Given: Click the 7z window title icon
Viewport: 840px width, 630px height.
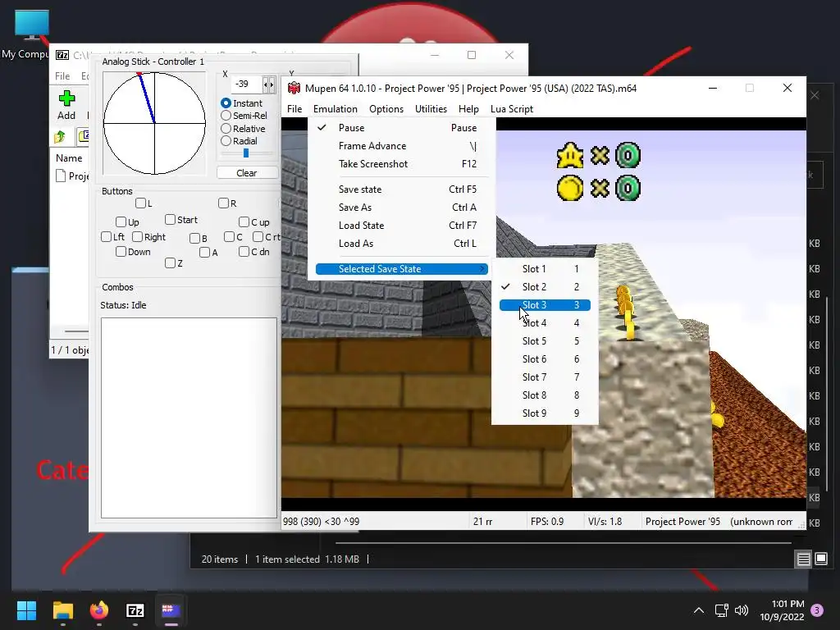Looking at the screenshot, I should click(62, 55).
